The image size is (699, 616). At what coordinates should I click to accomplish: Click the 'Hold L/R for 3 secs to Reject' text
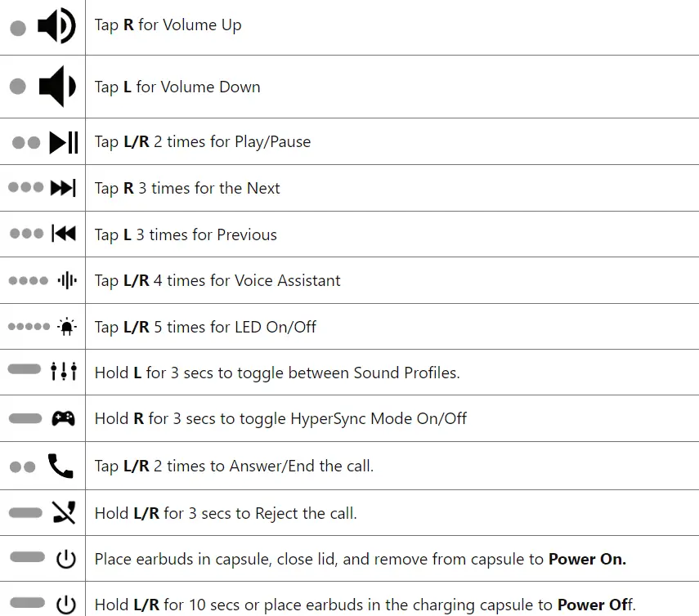226,514
